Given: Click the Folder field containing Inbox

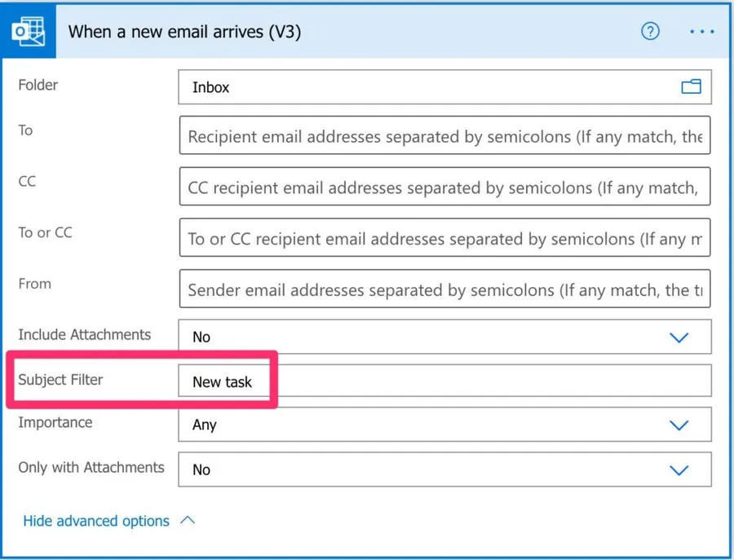Looking at the screenshot, I should coord(424,87).
